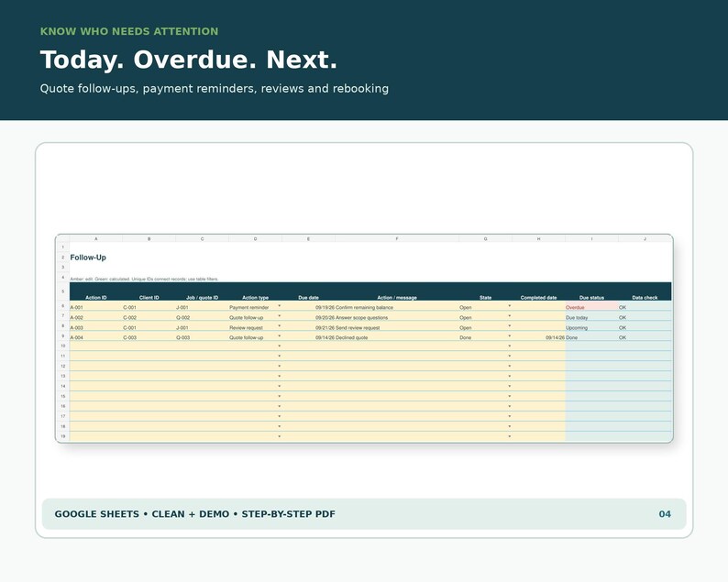Select the Action type table header
The image size is (728, 582).
[256, 298]
